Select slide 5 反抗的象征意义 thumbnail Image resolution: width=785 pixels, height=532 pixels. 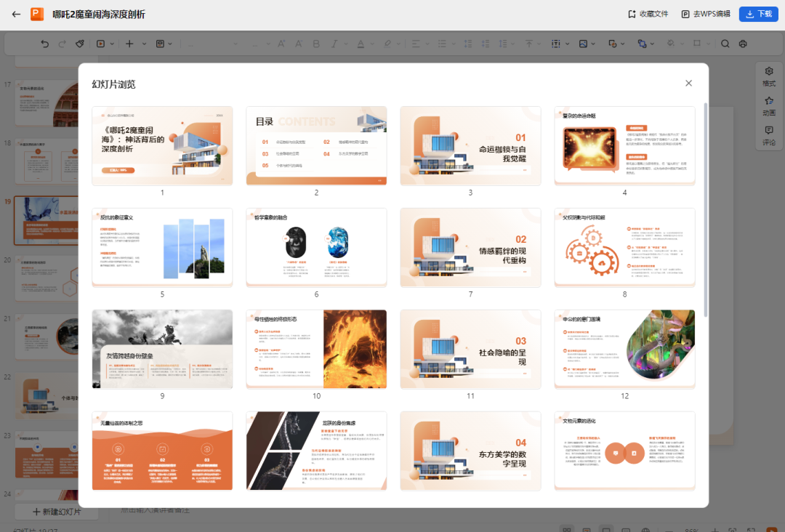tap(162, 248)
